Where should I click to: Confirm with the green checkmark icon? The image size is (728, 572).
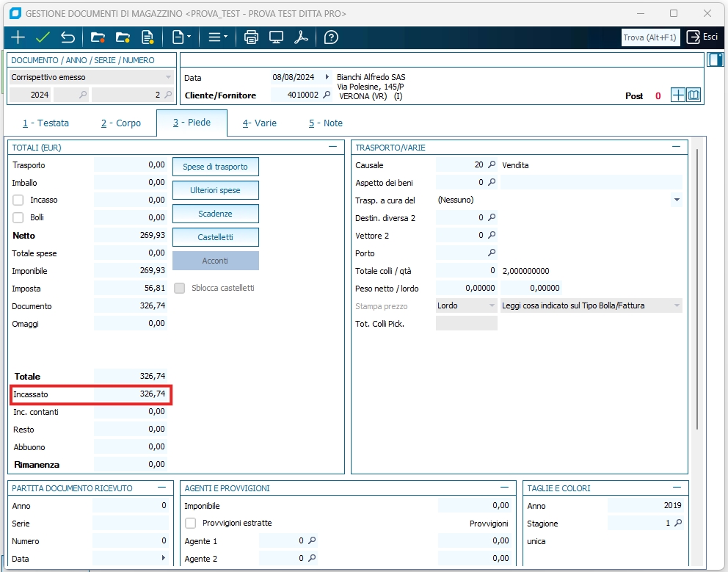pyautogui.click(x=43, y=37)
